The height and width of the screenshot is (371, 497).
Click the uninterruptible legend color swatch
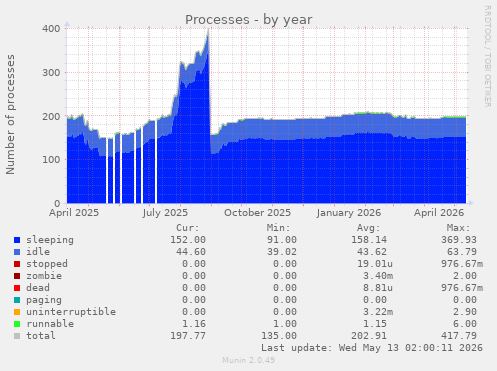[17, 312]
